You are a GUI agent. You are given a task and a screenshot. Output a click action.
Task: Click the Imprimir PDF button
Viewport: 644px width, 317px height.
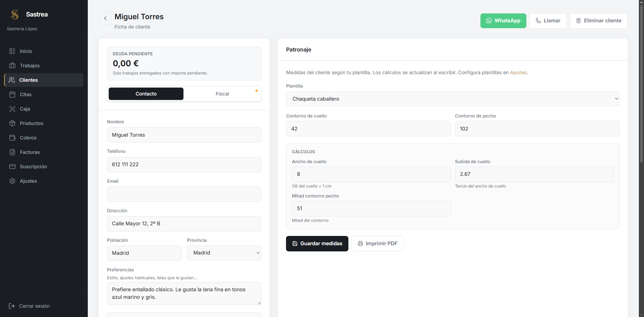(x=378, y=244)
